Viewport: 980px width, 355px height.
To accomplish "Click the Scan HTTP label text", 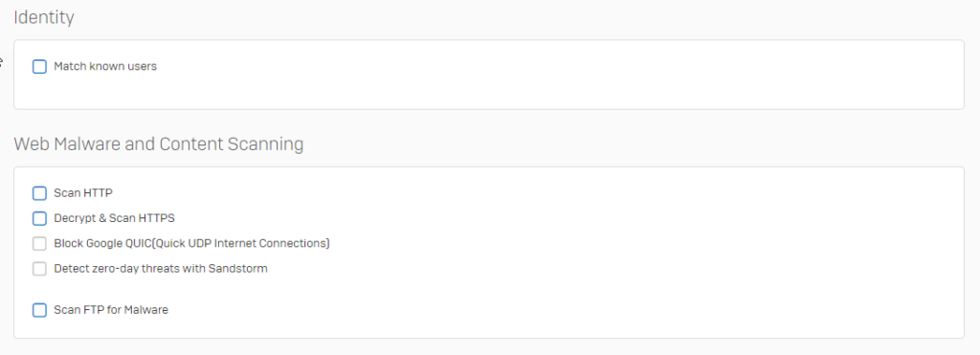I will pyautogui.click(x=83, y=193).
